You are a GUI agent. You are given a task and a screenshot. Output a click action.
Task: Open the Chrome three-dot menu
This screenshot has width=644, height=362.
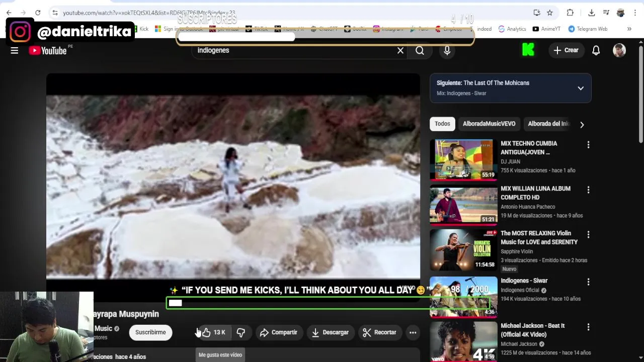[x=635, y=13]
